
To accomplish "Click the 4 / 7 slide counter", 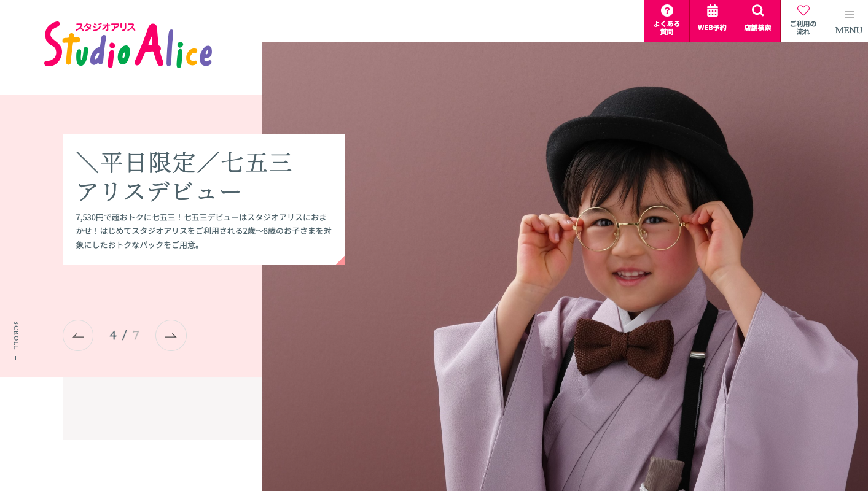I will 125,335.
